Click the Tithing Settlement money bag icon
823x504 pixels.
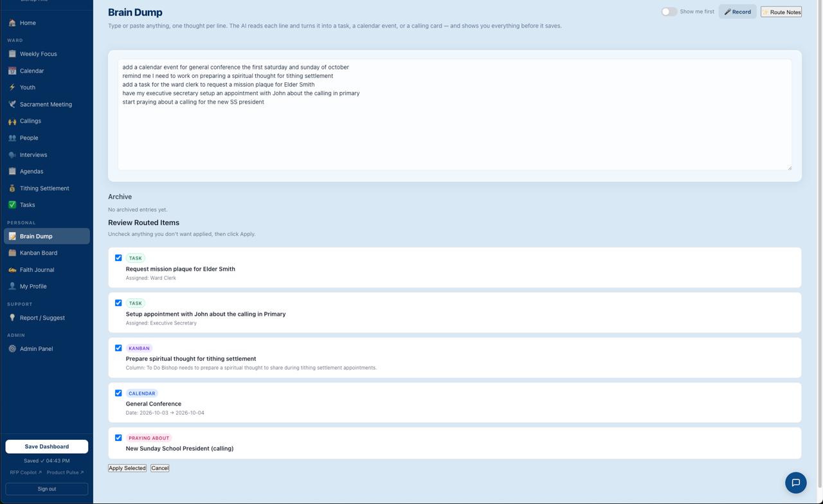pos(12,188)
